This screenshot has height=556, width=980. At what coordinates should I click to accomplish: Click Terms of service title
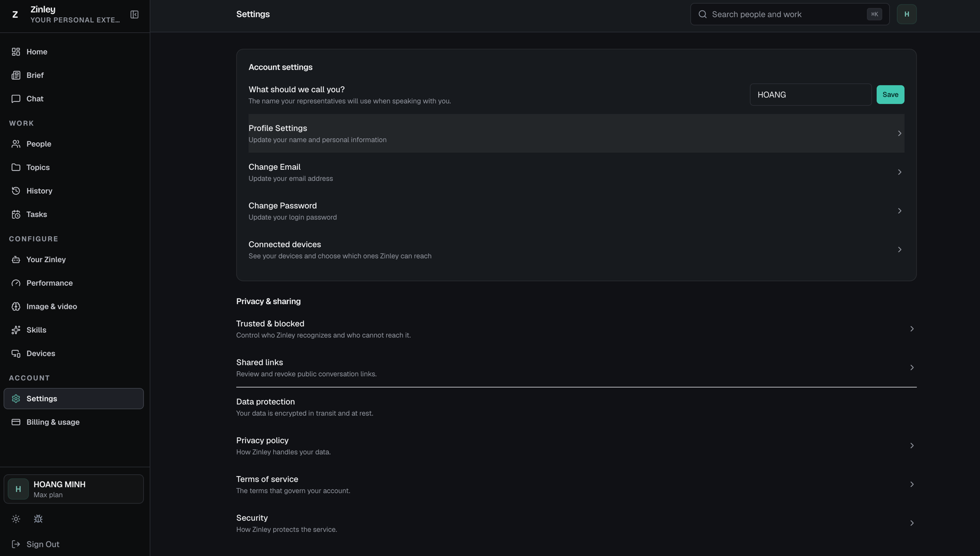click(267, 479)
